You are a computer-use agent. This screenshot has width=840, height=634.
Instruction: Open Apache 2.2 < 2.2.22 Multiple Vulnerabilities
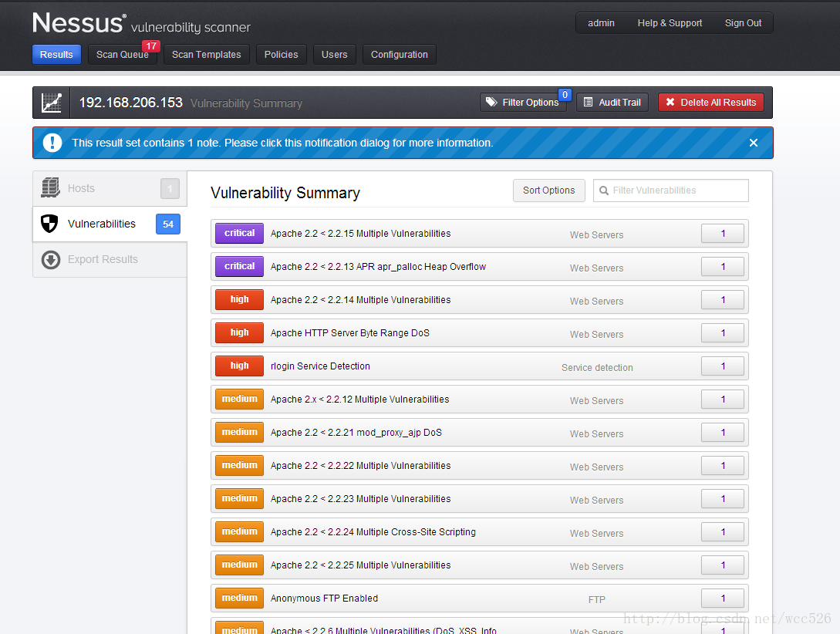[480, 466]
